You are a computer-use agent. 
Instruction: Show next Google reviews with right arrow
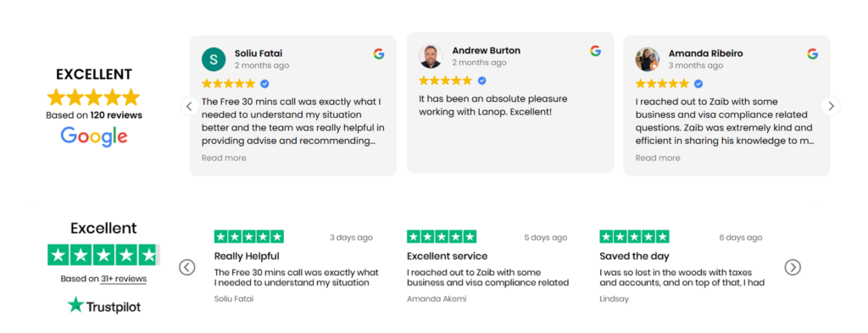(831, 106)
